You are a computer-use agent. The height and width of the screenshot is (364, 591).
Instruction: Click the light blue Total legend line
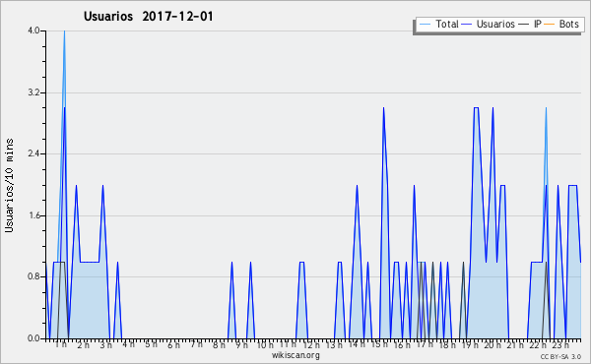425,25
